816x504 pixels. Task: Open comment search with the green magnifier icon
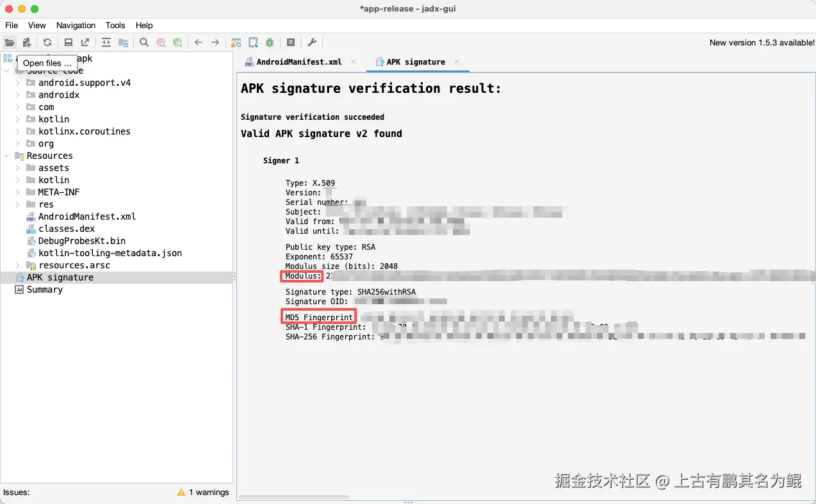coord(178,42)
